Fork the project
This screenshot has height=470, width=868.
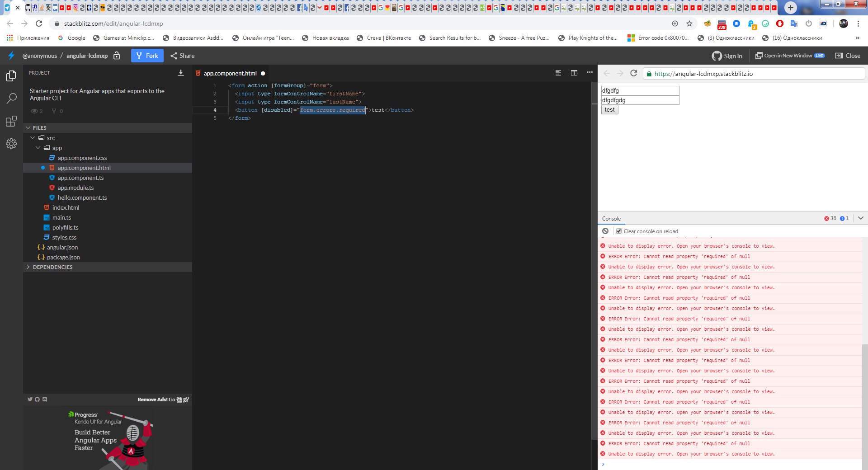coord(147,56)
